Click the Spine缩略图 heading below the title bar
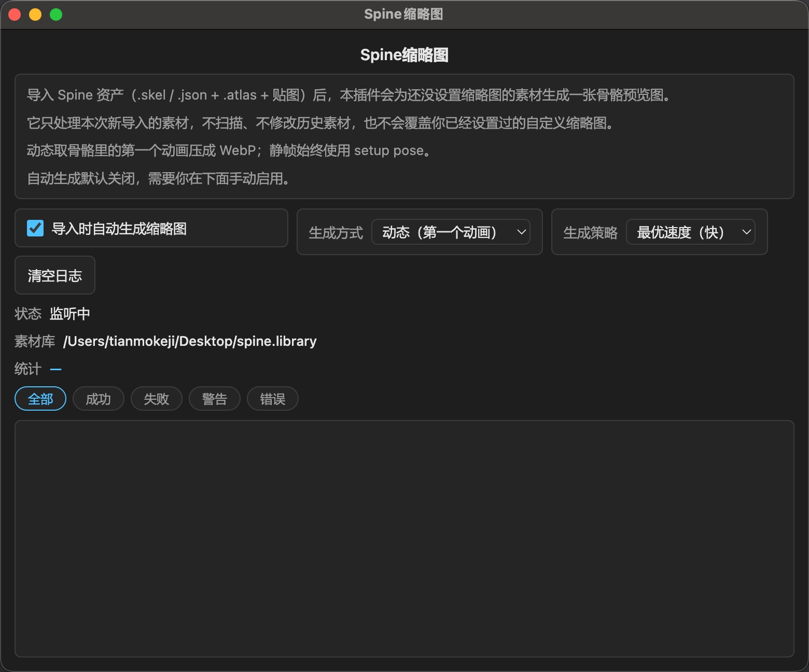The image size is (809, 672). pyautogui.click(x=405, y=55)
